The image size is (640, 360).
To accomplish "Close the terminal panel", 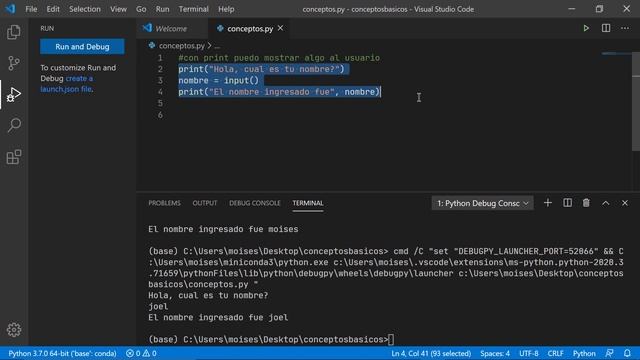I will click(624, 203).
